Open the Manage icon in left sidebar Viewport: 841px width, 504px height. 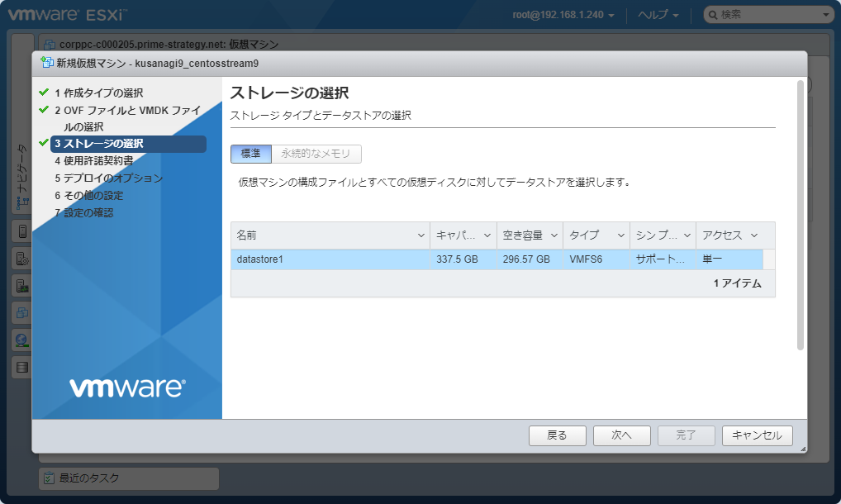click(x=22, y=259)
